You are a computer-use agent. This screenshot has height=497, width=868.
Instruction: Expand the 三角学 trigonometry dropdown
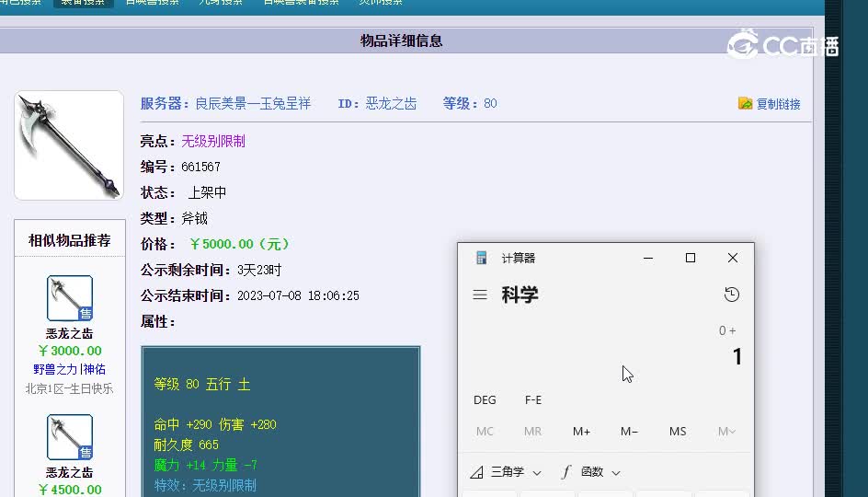pos(506,472)
